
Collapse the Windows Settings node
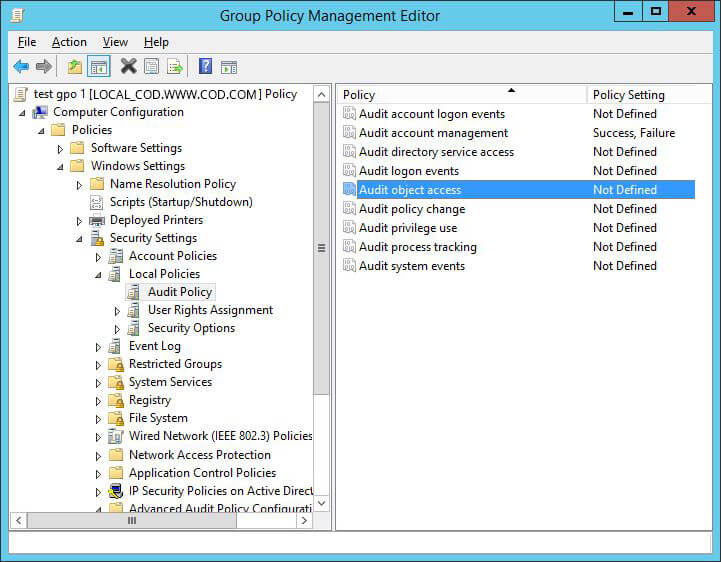[x=60, y=166]
